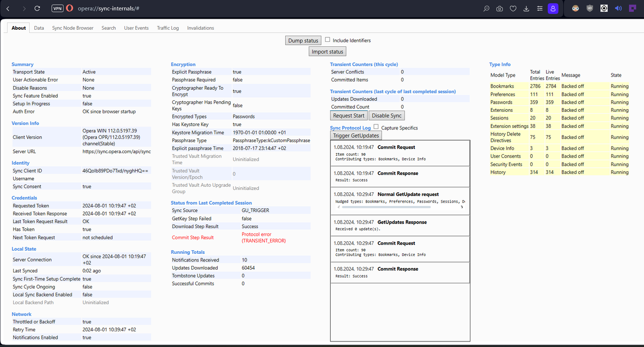Click the Retry Time value 10:39:47

point(109,330)
